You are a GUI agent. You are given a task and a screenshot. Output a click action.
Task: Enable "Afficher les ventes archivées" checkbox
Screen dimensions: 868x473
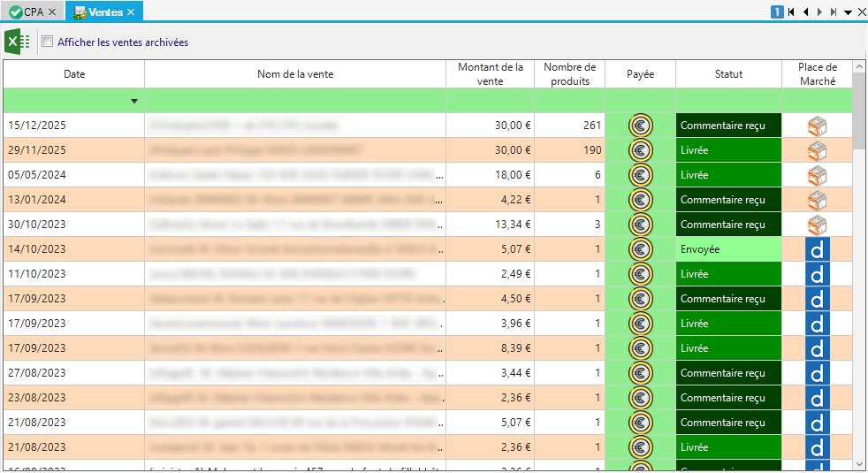pos(48,42)
